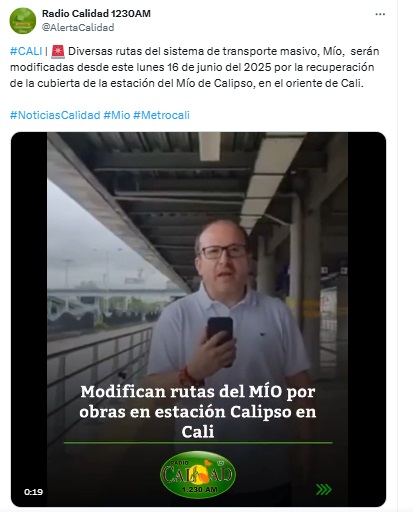
Task: Click the Radio Calidad 1.230 AM logo
Action: pyautogui.click(x=198, y=474)
